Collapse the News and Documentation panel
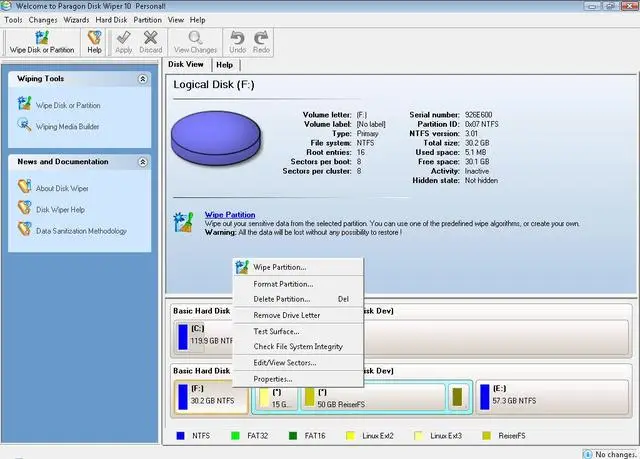 [x=142, y=162]
